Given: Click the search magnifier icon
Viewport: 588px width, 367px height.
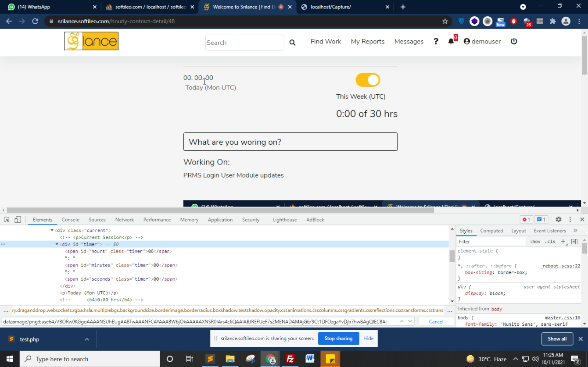Looking at the screenshot, I should coord(292,43).
